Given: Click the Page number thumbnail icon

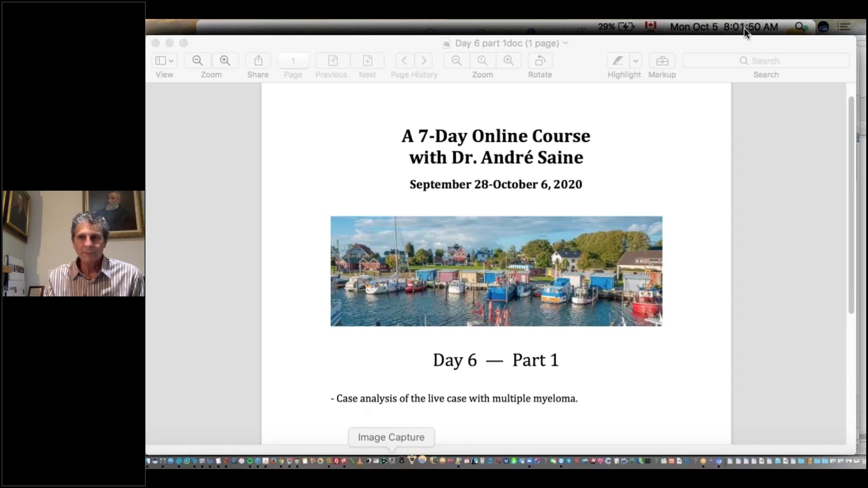Looking at the screenshot, I should tap(292, 60).
